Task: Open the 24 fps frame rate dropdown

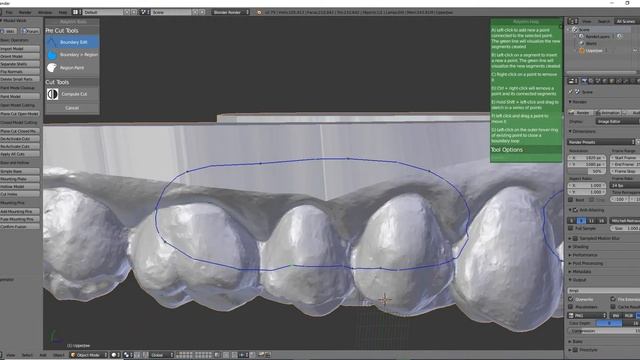Action: click(x=624, y=185)
